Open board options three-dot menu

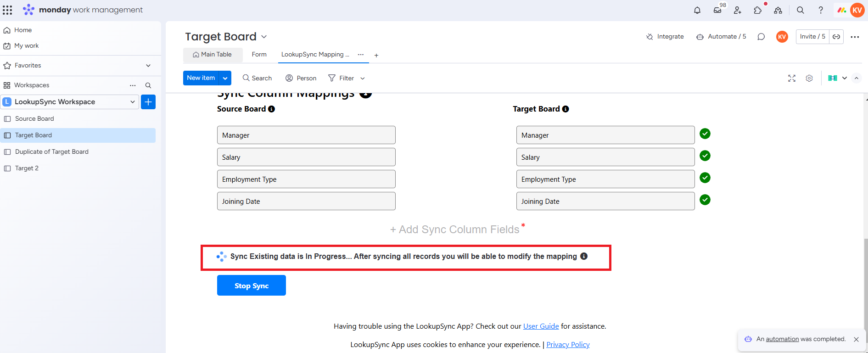coord(855,37)
